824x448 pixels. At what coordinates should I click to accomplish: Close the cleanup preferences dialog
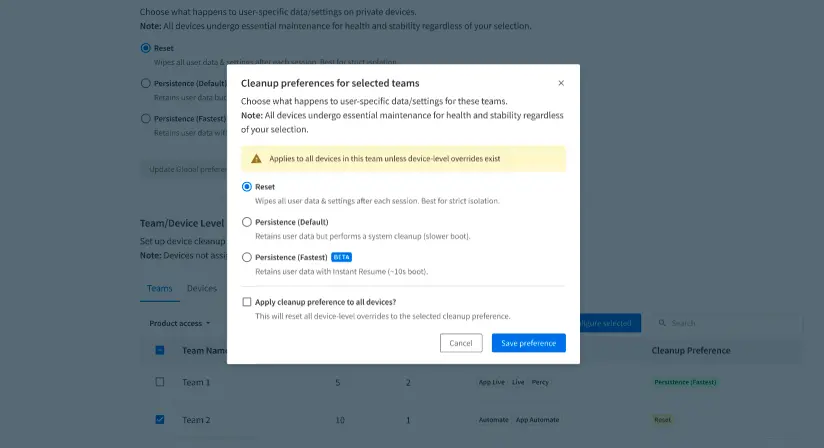click(561, 83)
